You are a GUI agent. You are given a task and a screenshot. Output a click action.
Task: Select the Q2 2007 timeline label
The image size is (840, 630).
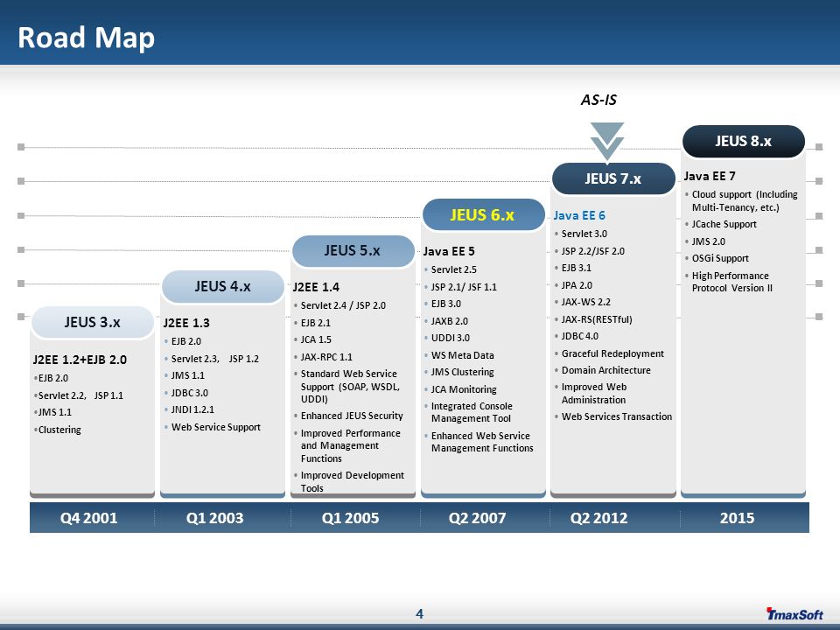(478, 517)
